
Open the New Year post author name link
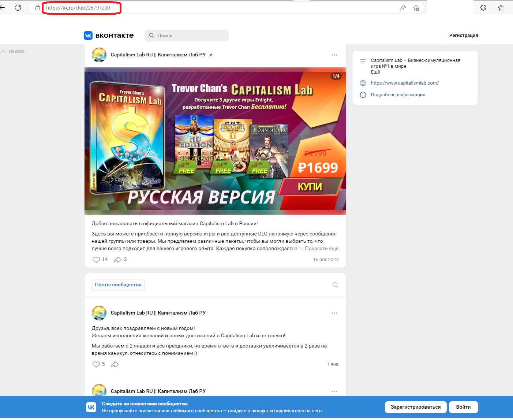tap(158, 313)
